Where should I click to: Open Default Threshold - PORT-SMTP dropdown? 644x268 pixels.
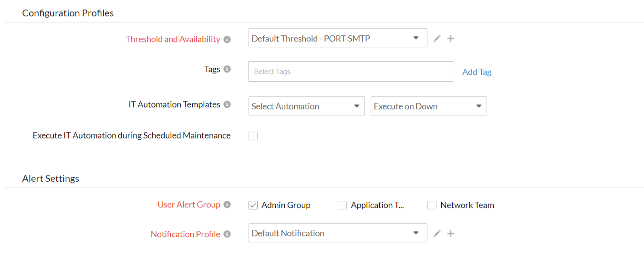[337, 38]
